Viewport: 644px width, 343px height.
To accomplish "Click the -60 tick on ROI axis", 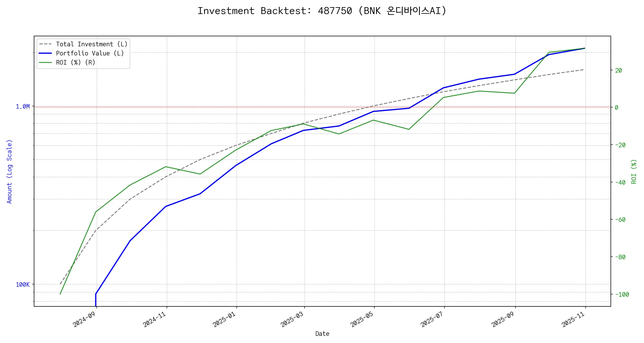I will [620, 220].
